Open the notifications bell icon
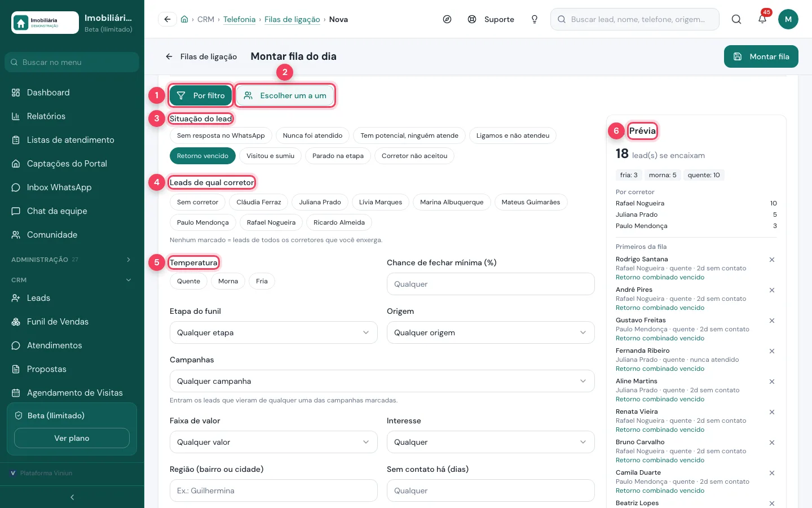The image size is (812, 508). 762,19
